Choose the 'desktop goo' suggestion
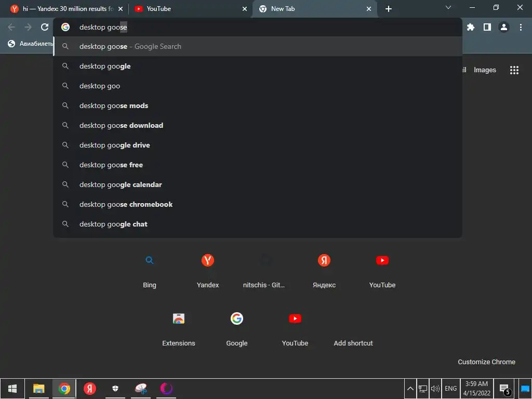The height and width of the screenshot is (399, 532). coord(258,86)
